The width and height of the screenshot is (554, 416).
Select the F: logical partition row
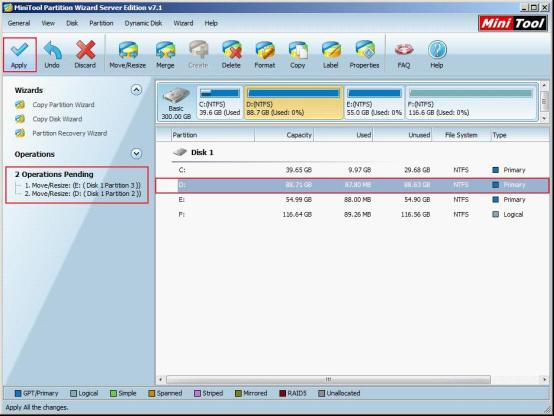[352, 215]
